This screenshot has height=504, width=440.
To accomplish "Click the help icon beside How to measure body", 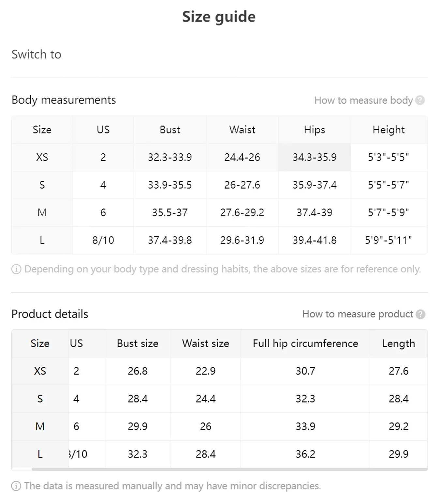I will click(420, 100).
